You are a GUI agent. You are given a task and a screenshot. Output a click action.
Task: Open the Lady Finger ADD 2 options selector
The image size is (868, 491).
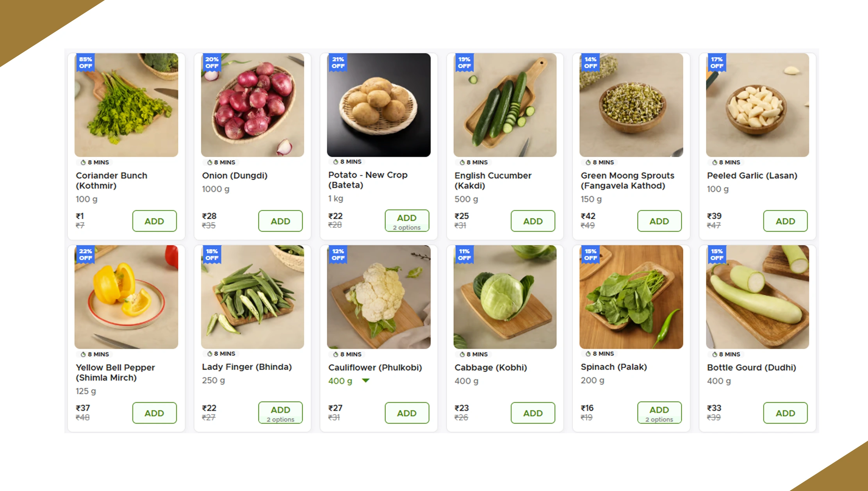coord(280,413)
